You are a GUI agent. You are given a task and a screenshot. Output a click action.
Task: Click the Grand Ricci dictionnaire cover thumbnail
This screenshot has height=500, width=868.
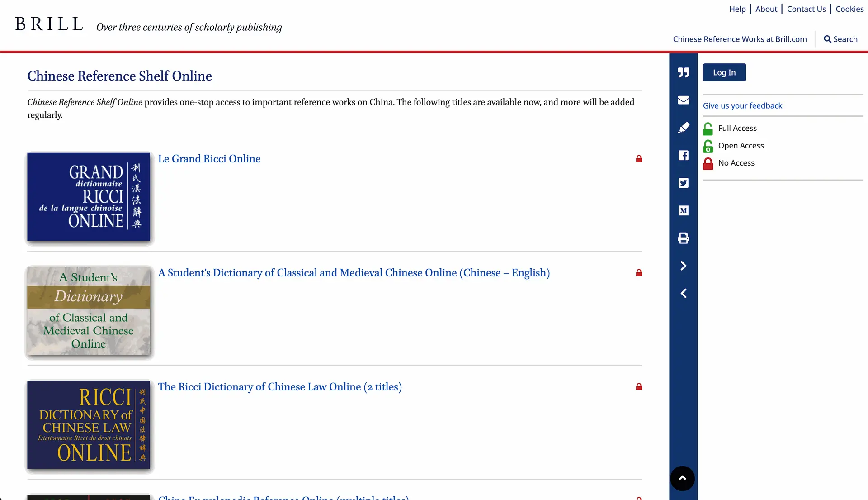[89, 197]
